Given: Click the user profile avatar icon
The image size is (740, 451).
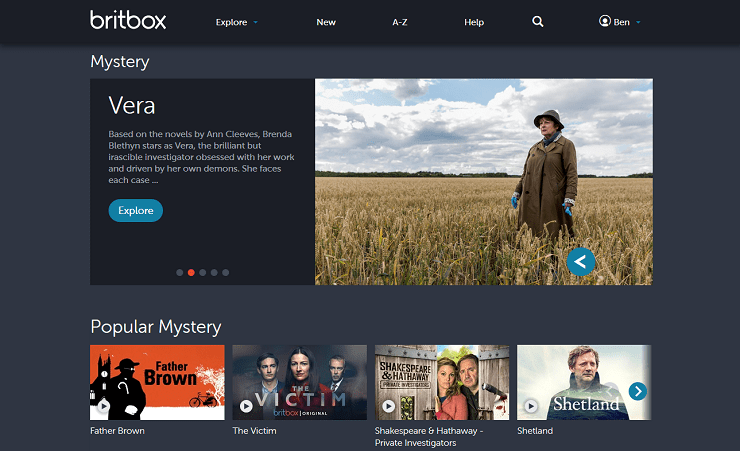Looking at the screenshot, I should (605, 21).
